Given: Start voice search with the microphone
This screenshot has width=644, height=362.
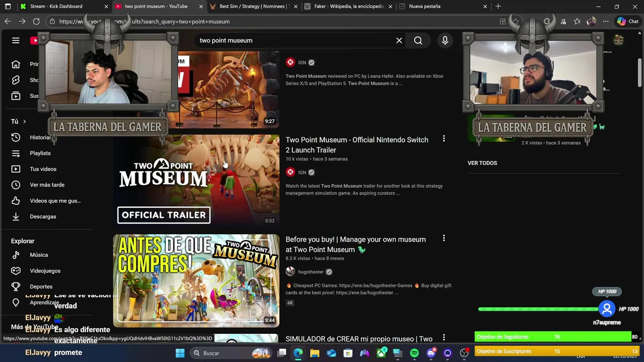Looking at the screenshot, I should click(x=445, y=40).
